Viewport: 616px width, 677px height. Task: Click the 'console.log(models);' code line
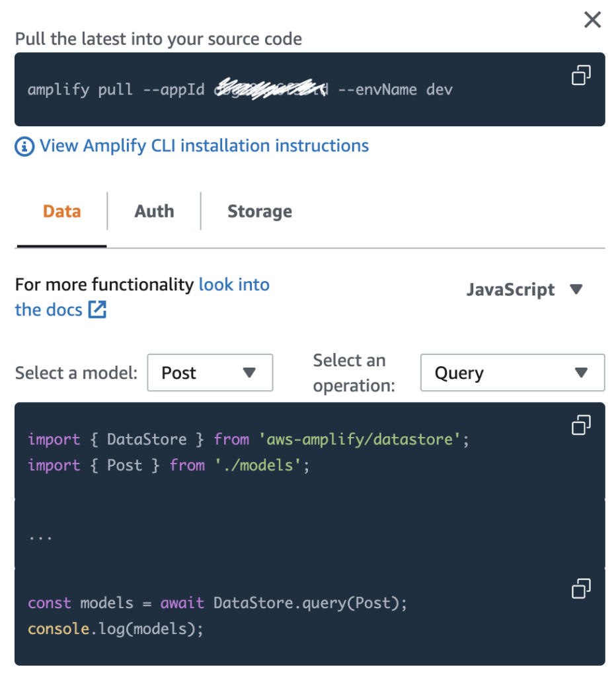[115, 629]
